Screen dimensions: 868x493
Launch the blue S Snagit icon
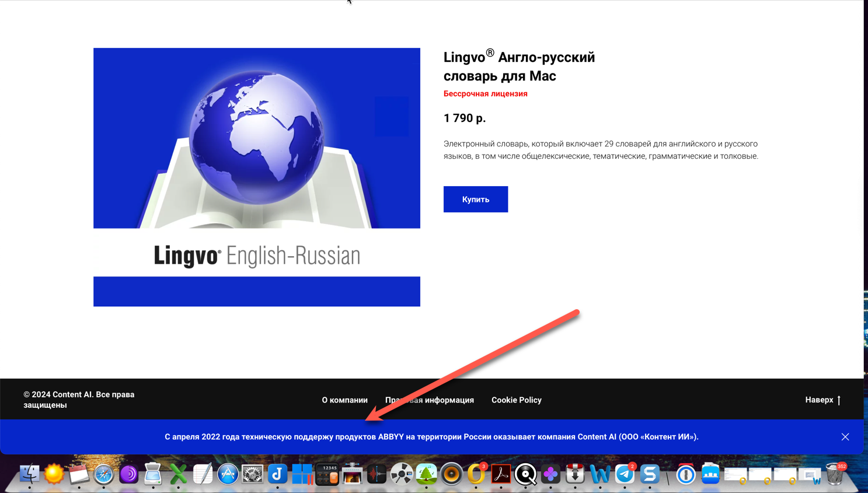pos(650,474)
